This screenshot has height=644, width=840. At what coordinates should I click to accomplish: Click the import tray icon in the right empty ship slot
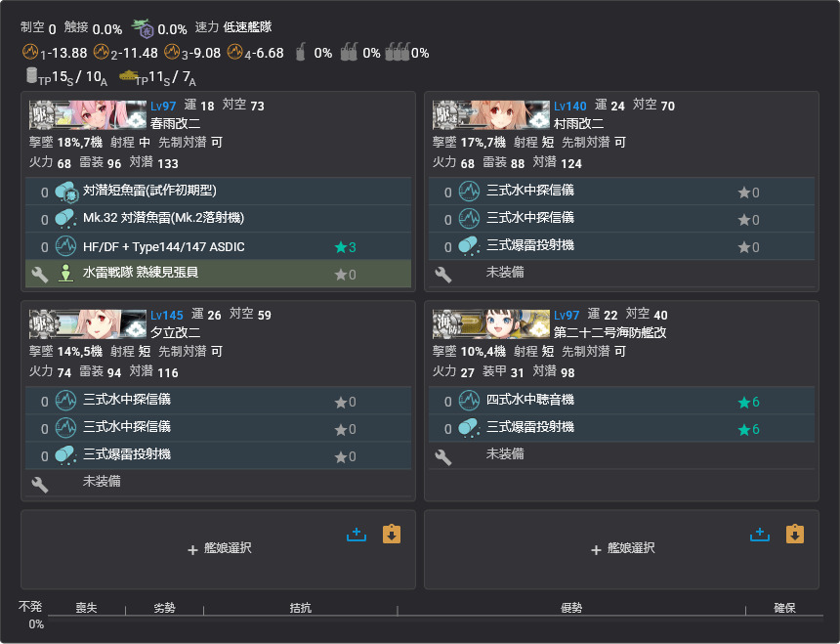(x=759, y=534)
